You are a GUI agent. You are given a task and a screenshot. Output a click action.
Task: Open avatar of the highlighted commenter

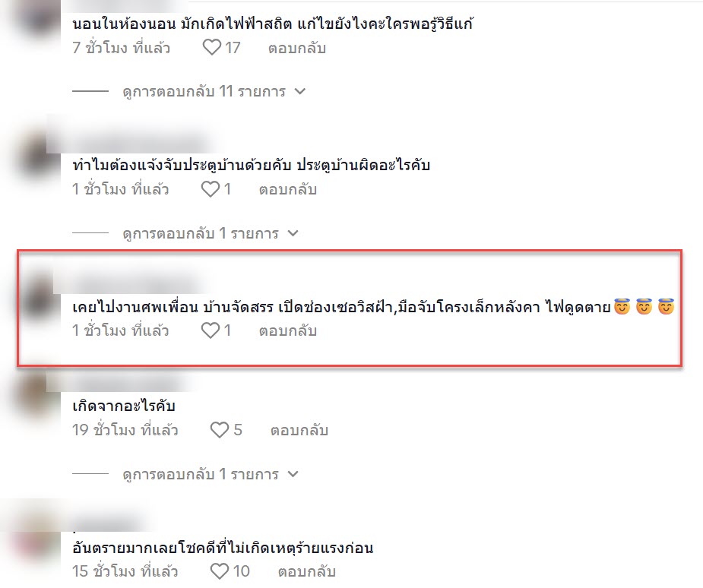pos(36,299)
